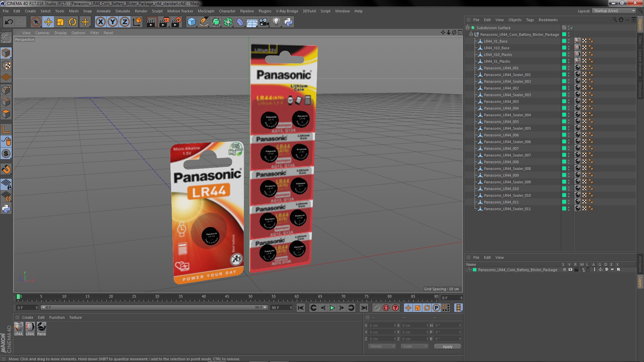Viewport: 644px width, 362px height.
Task: Open the Layout Startup dropdown
Action: click(x=614, y=11)
